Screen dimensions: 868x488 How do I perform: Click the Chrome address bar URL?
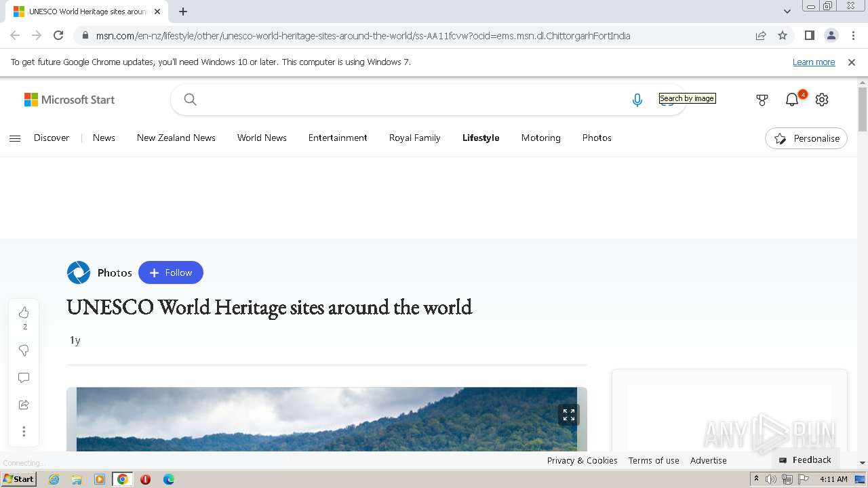363,36
